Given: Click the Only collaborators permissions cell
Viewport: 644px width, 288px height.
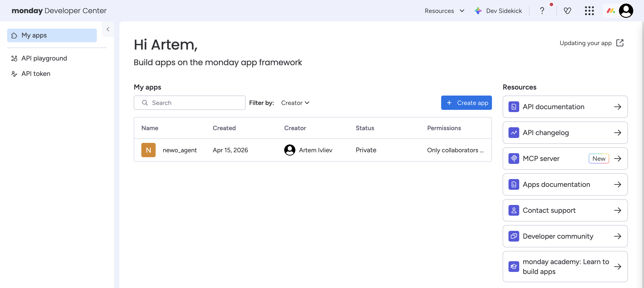Looking at the screenshot, I should [x=455, y=150].
